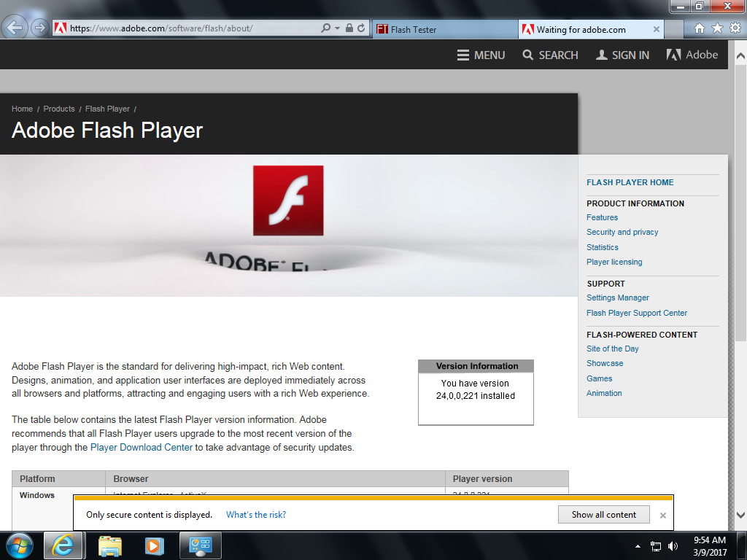This screenshot has height=560, width=747.
Task: Close the Waiting for adobe.com tab
Action: pyautogui.click(x=656, y=29)
